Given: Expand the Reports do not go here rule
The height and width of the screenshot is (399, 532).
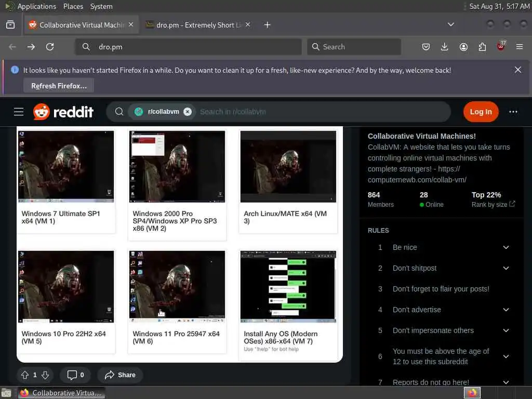Looking at the screenshot, I should pos(506,382).
